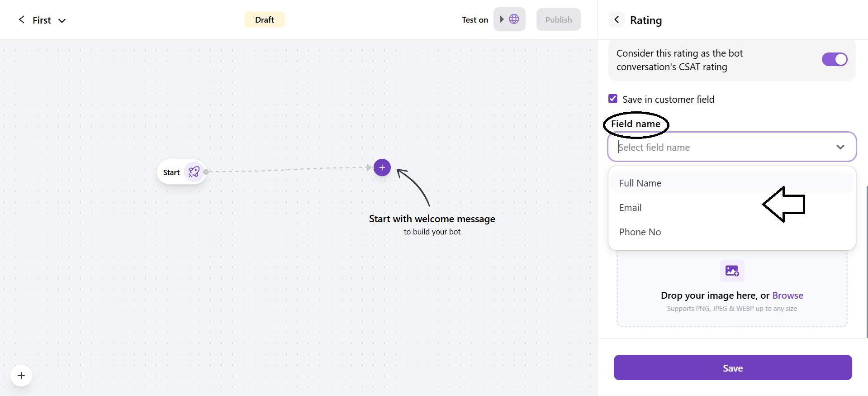Screen dimensions: 868x396
Task: Toggle the CSAT rating switch off
Action: (x=834, y=59)
